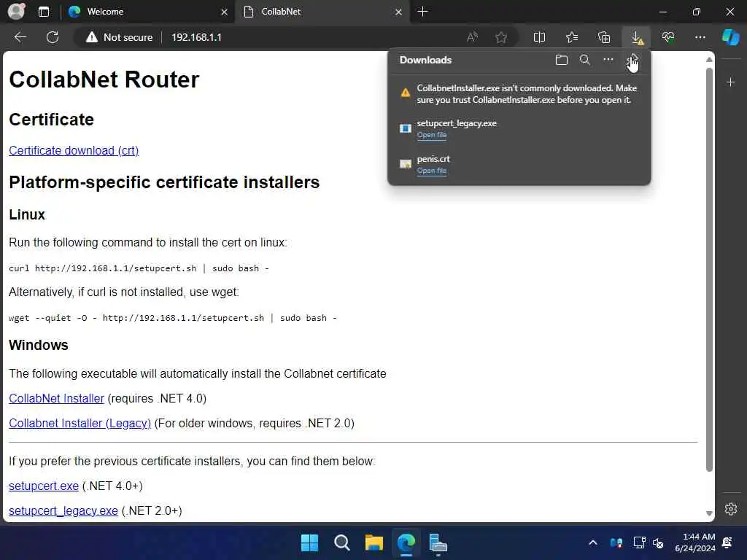This screenshot has height=560, width=747.
Task: Open the Copilot sidebar icon
Action: 730,37
